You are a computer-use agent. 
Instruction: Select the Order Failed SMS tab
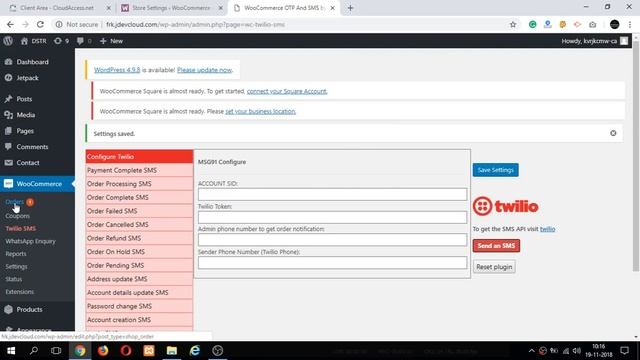(x=139, y=211)
